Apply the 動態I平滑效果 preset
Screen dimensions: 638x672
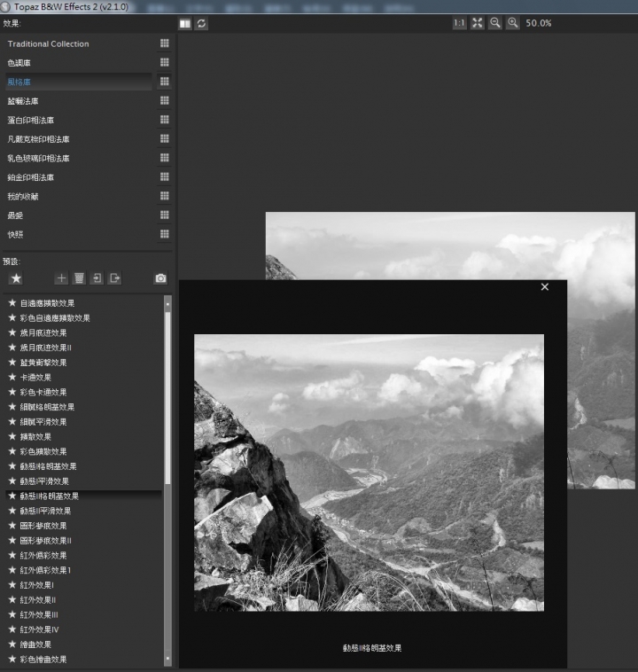44,481
